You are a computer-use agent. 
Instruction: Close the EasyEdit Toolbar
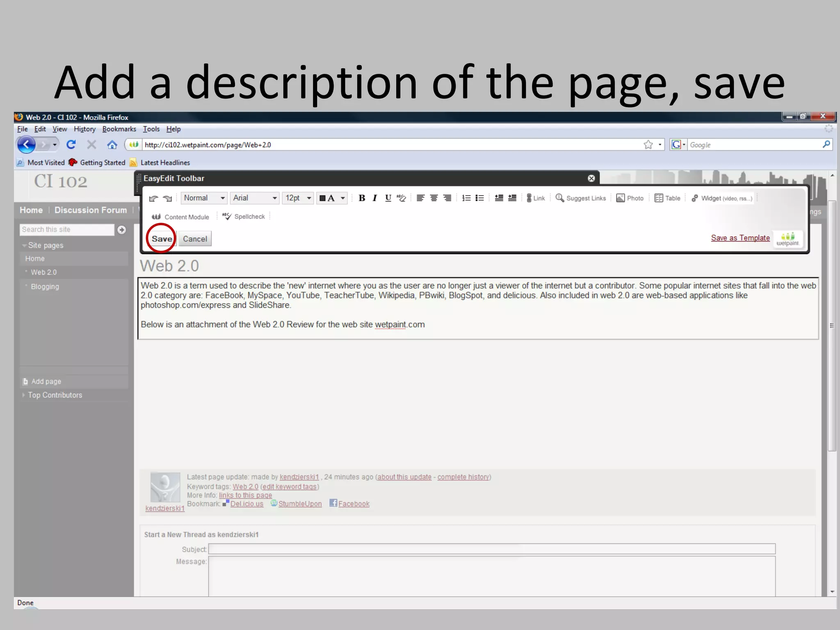point(591,178)
